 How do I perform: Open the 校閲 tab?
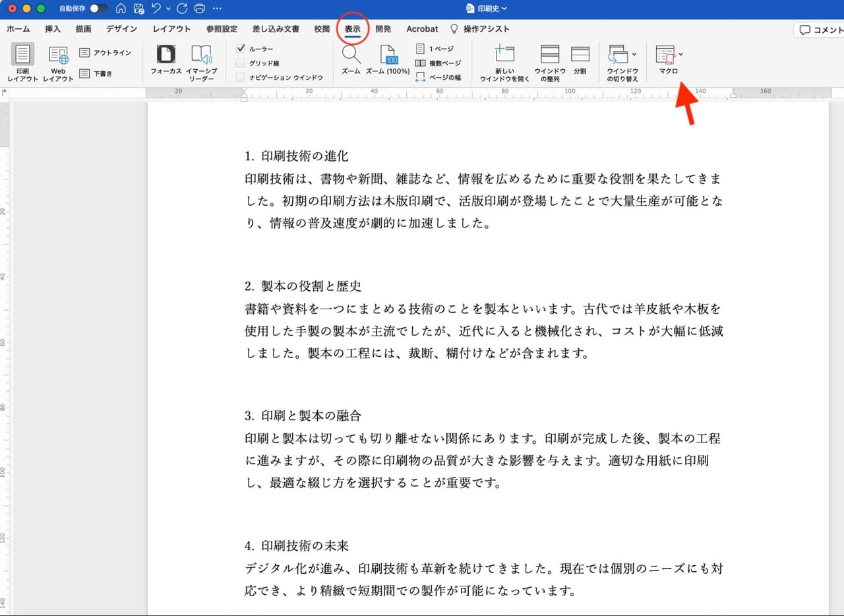pos(322,29)
